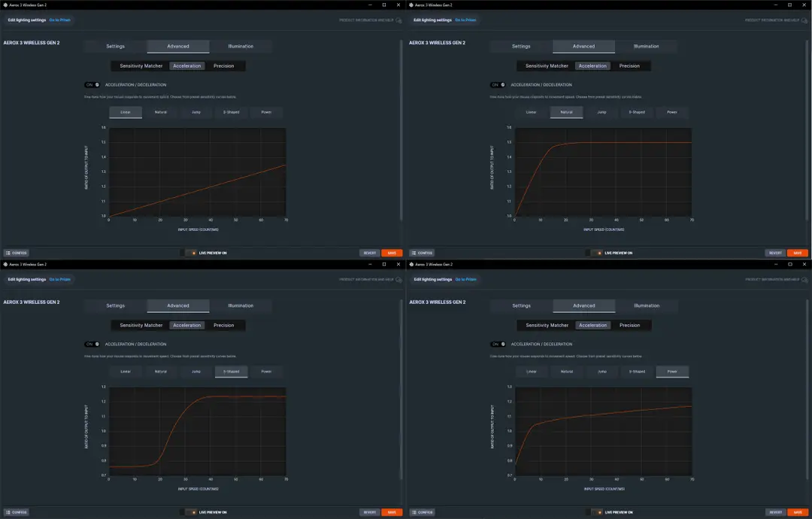Select the Jump curve in top-left window
The height and width of the screenshot is (519, 812).
point(195,112)
